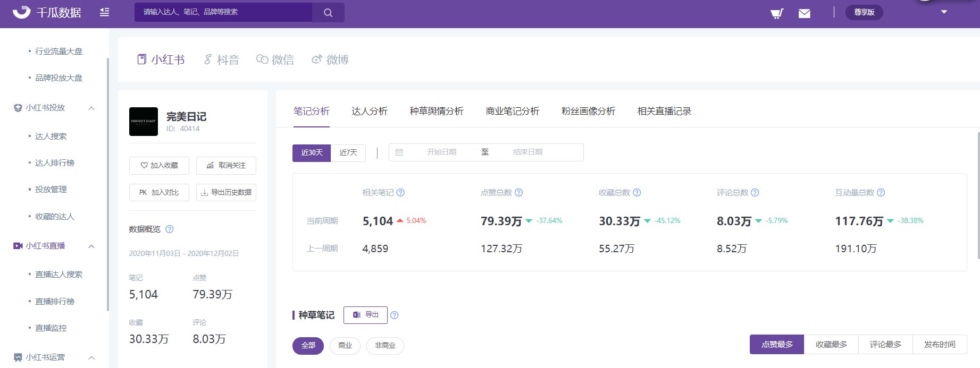Switch to the 抖音 platform tab
Screen dimensions: 980x368
pos(222,60)
